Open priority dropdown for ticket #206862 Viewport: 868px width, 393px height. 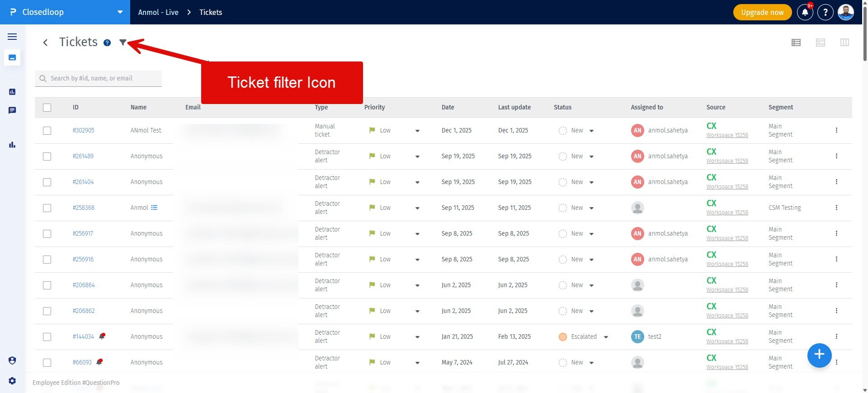pyautogui.click(x=417, y=311)
